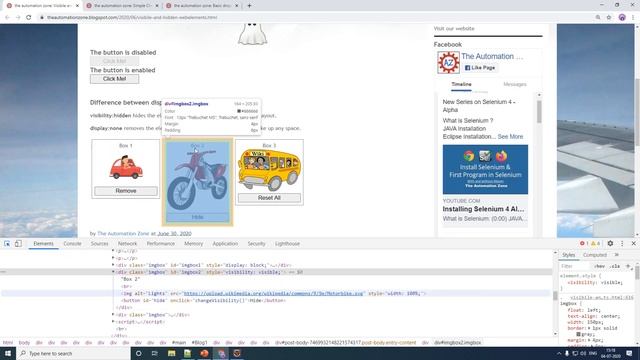Collapse the imgbox2 div node
Viewport: 640px width, 360px height.
(113, 272)
